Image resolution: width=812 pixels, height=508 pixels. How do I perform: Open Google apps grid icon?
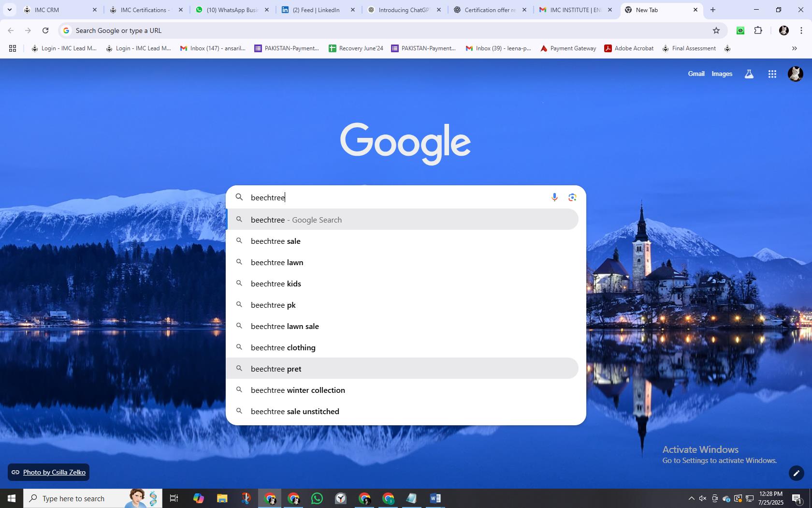pyautogui.click(x=772, y=74)
